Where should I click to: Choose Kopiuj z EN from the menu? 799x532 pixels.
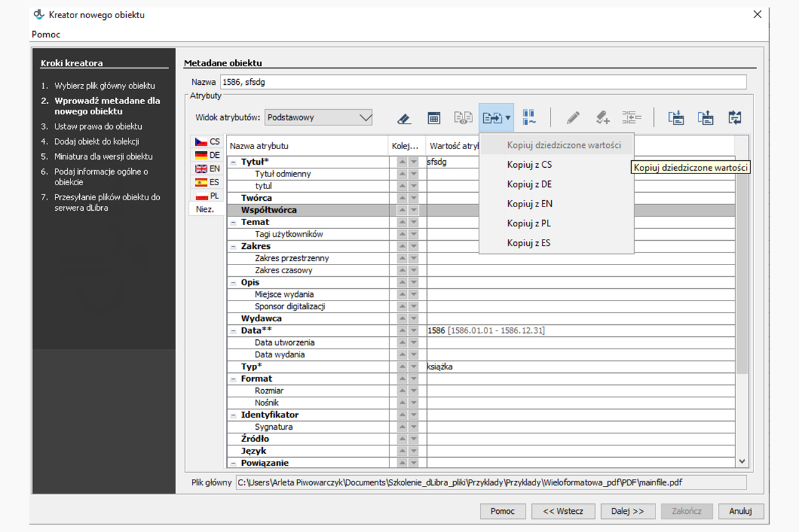[529, 204]
